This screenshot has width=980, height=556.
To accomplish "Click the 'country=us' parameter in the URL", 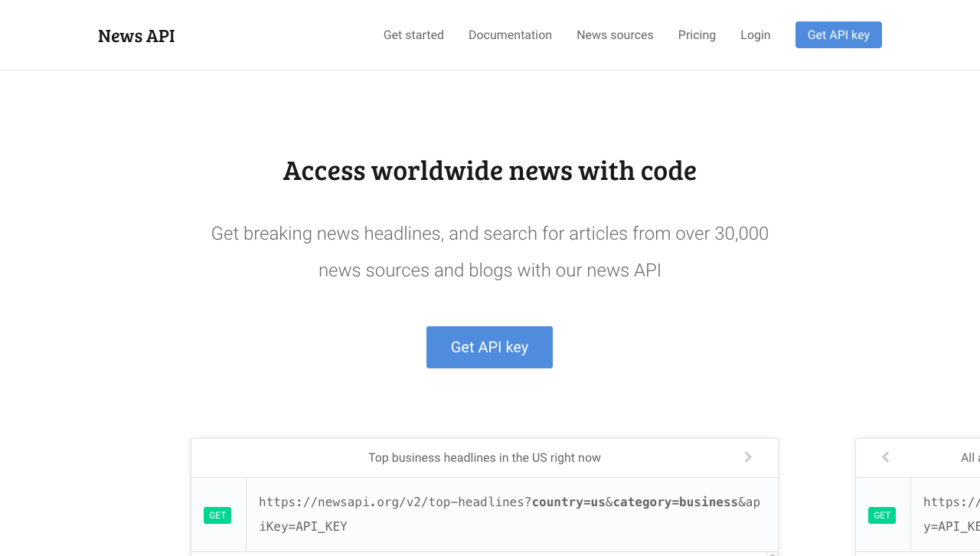I will click(x=568, y=502).
